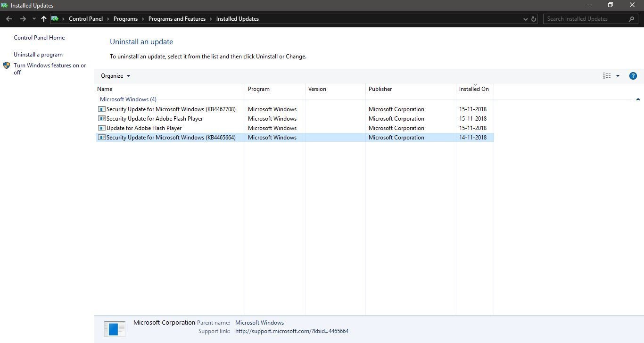Change view with the view icon
644x343 pixels.
(x=607, y=76)
